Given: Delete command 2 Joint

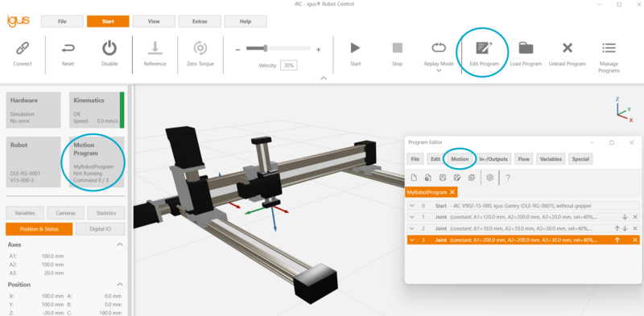Looking at the screenshot, I should (x=635, y=228).
